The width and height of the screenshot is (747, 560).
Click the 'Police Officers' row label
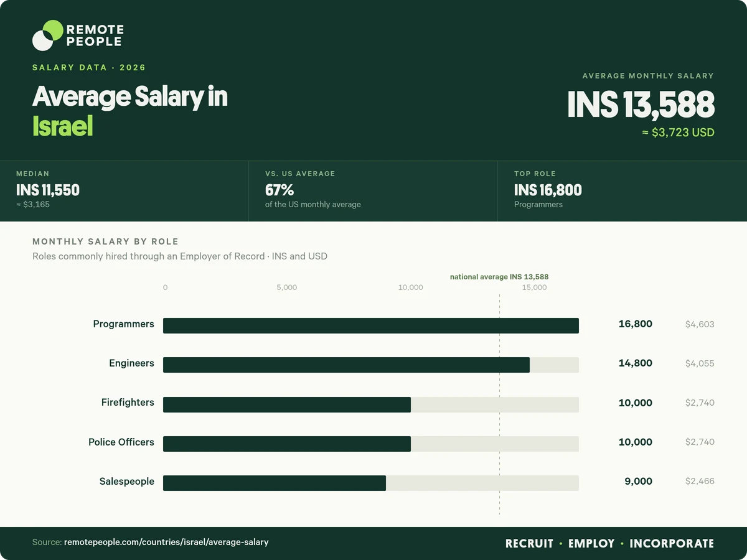[121, 442]
